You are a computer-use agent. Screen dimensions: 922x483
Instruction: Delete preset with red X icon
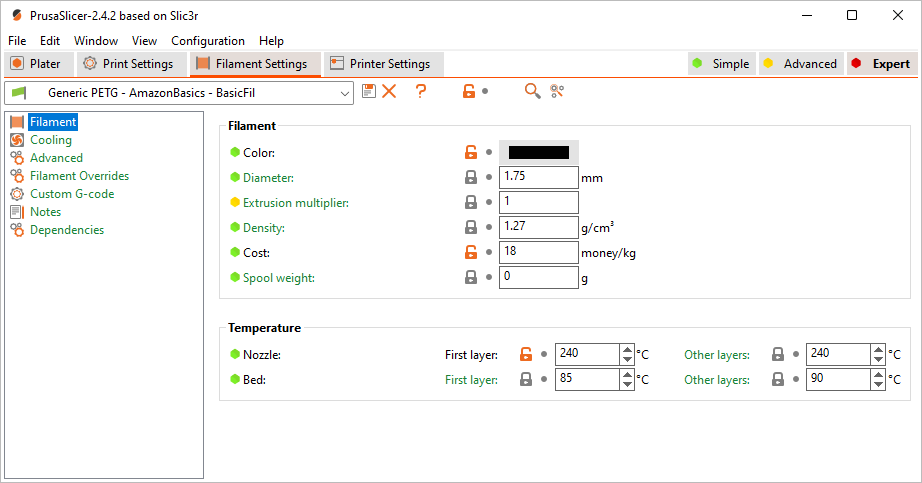pos(389,91)
